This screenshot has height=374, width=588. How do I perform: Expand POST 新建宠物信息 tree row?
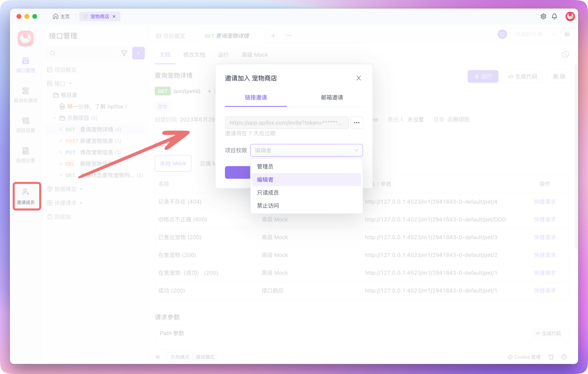61,141
